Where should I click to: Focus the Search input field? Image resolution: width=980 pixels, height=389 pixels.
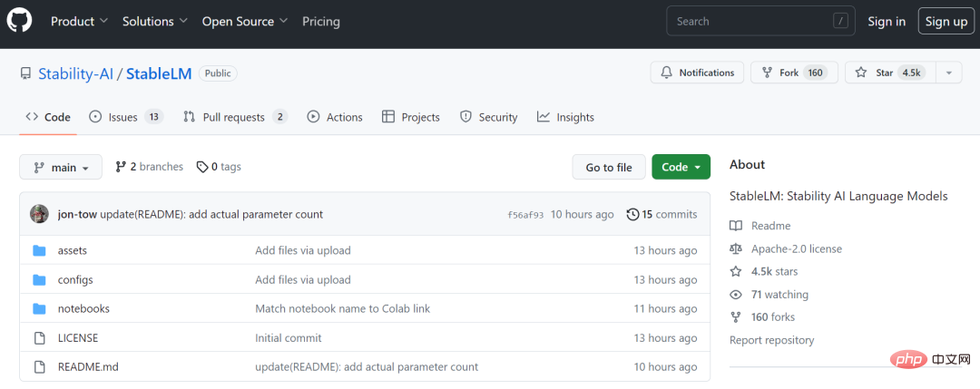[762, 21]
